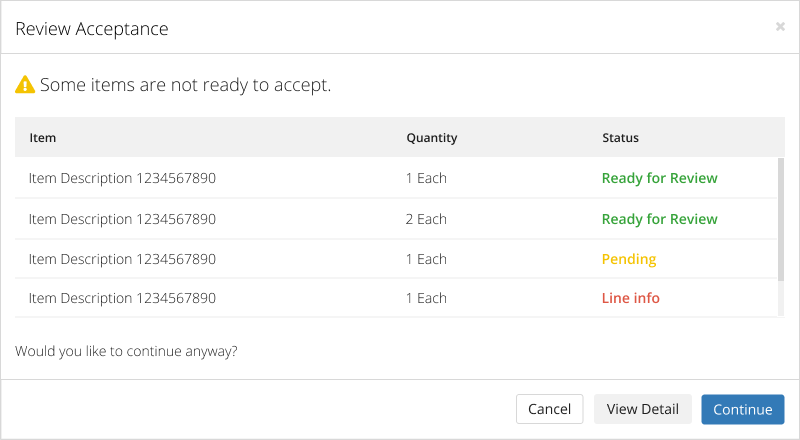Click the yellow warning triangle icon
Viewport: 800px width, 440px height.
click(25, 85)
